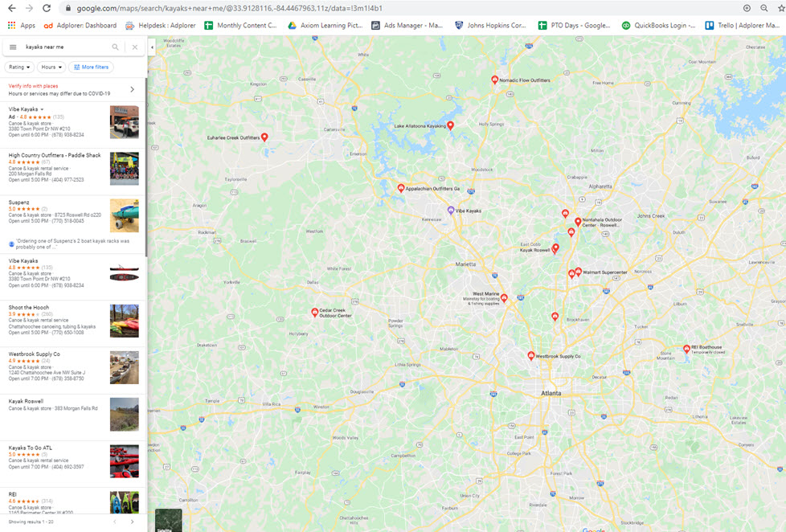
Task: Open the Ads Manager bookmark
Action: (x=407, y=25)
